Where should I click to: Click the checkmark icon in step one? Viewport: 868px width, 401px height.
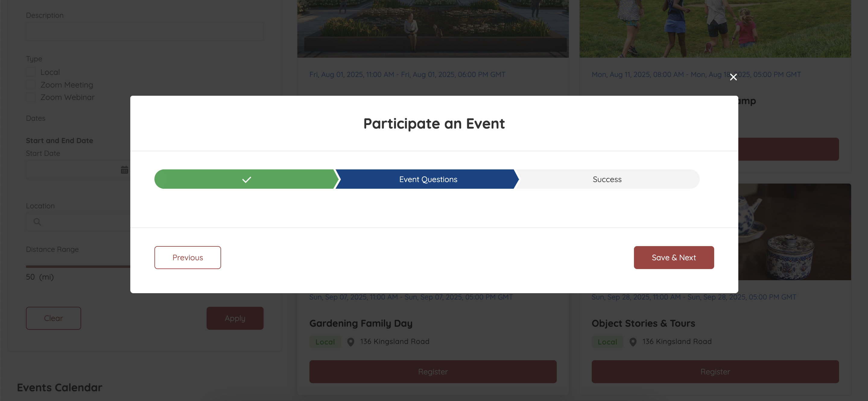246,179
